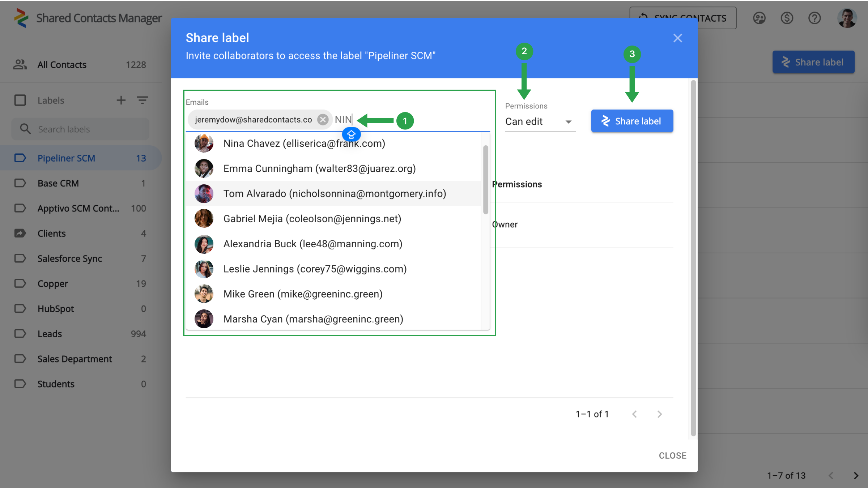This screenshot has height=488, width=868.
Task: Click the Clients shared label icon
Action: [x=20, y=233]
